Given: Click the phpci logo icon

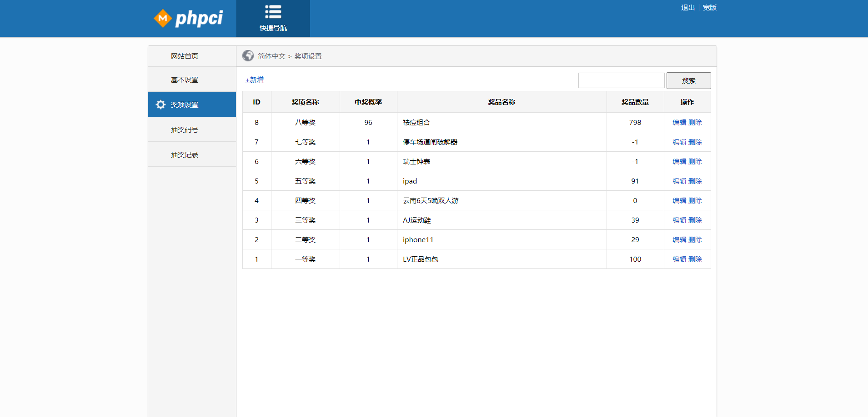Looking at the screenshot, I should (163, 19).
